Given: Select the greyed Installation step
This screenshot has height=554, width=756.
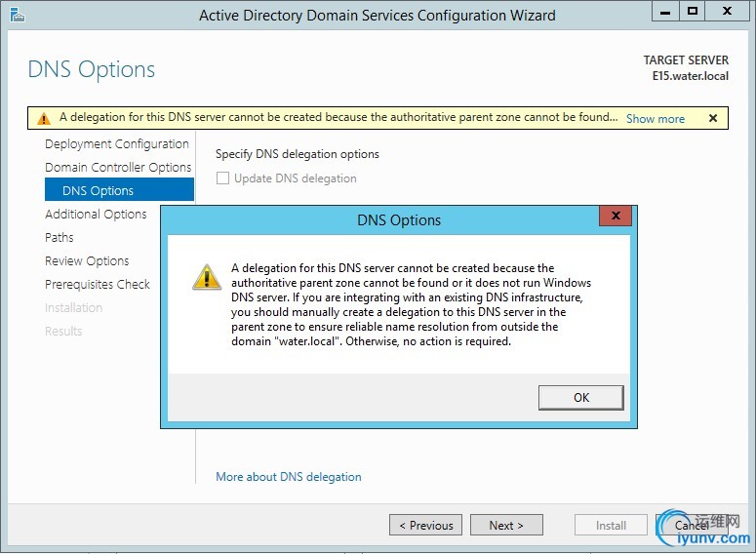Looking at the screenshot, I should coord(73,307).
